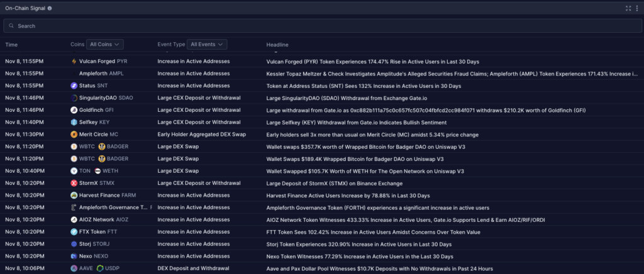Screen dimensions: 644x274
Task: Open the panel's three-dot options menu
Action: tap(637, 8)
